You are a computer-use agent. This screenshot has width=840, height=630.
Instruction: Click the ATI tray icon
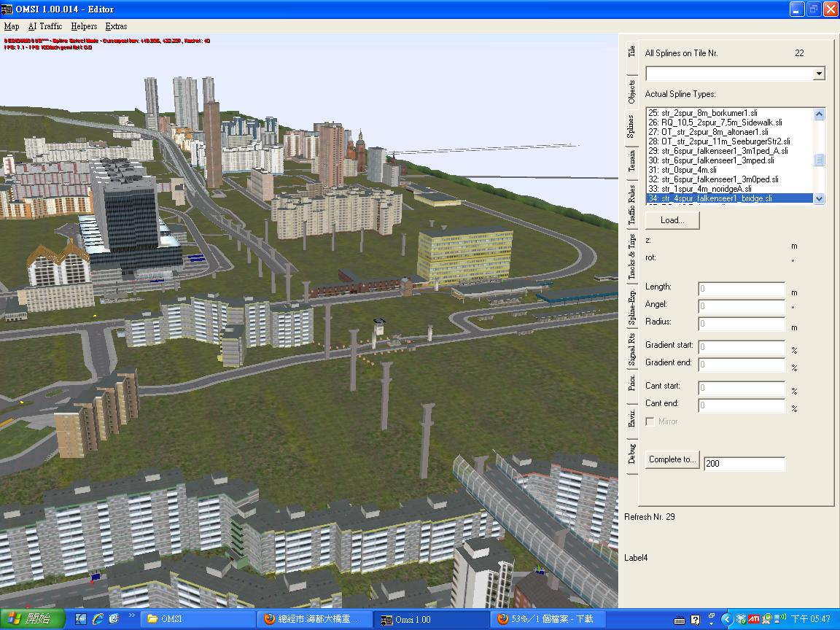[x=754, y=619]
